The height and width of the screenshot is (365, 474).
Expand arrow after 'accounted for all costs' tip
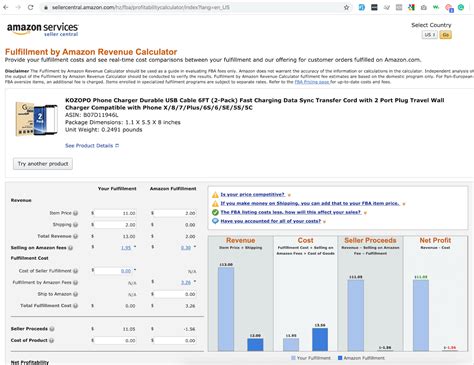[x=324, y=222]
